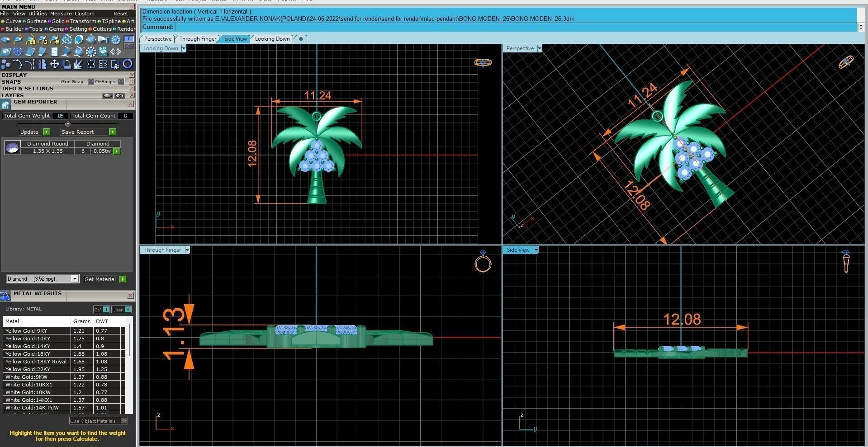Click the Gem Reporter panel header icon
The width and height of the screenshot is (868, 447).
click(x=5, y=104)
